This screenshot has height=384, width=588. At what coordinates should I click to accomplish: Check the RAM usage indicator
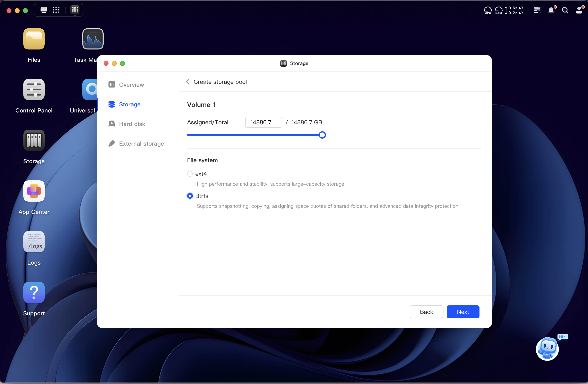click(499, 10)
